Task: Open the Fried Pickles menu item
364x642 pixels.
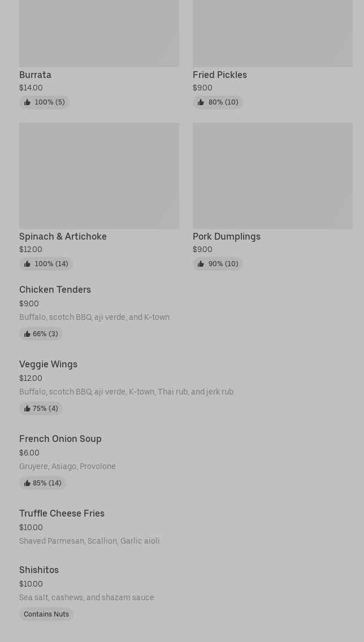Action: click(x=219, y=75)
